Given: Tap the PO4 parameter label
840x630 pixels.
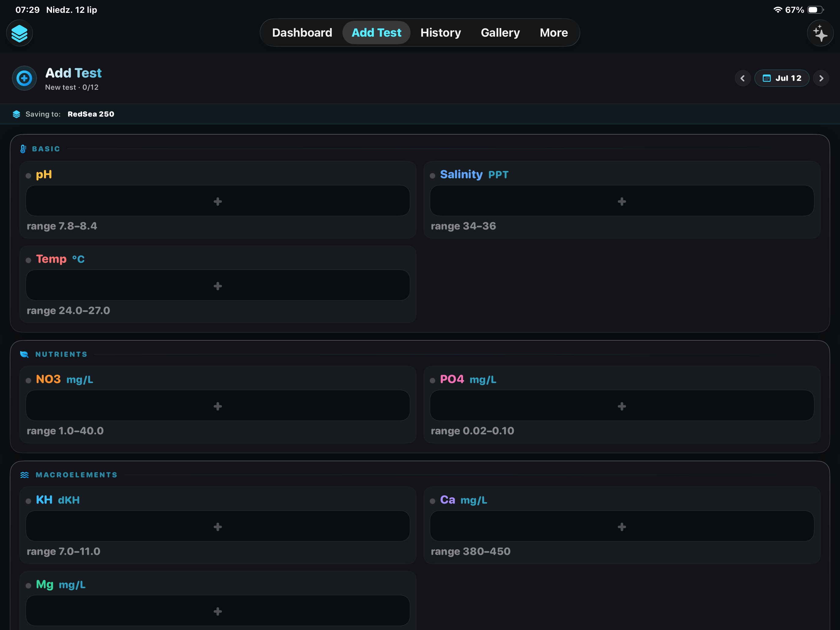Looking at the screenshot, I should pos(452,380).
